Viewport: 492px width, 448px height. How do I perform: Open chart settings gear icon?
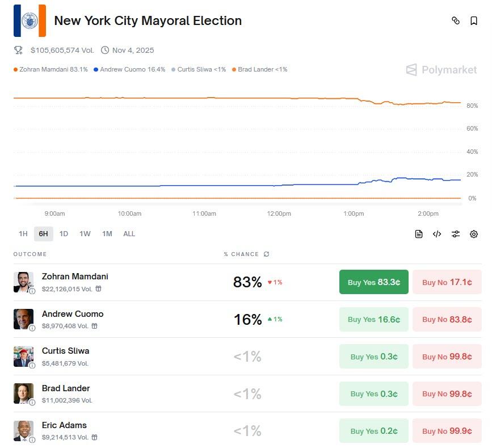point(474,234)
